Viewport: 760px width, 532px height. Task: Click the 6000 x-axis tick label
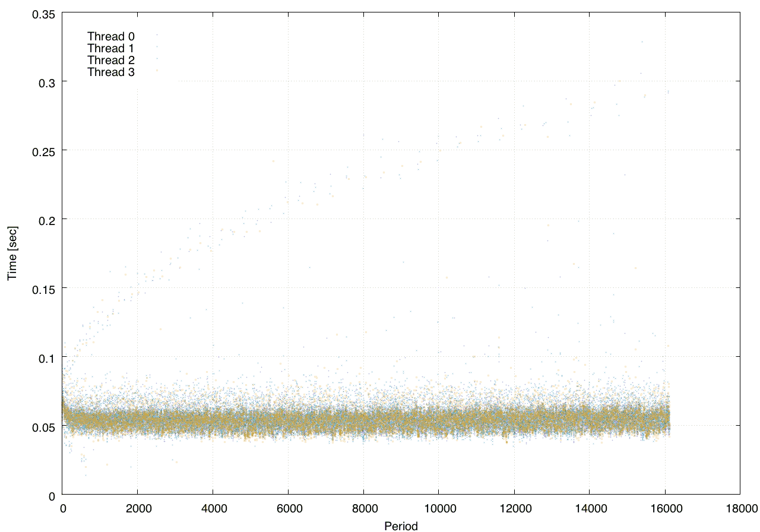[288, 508]
